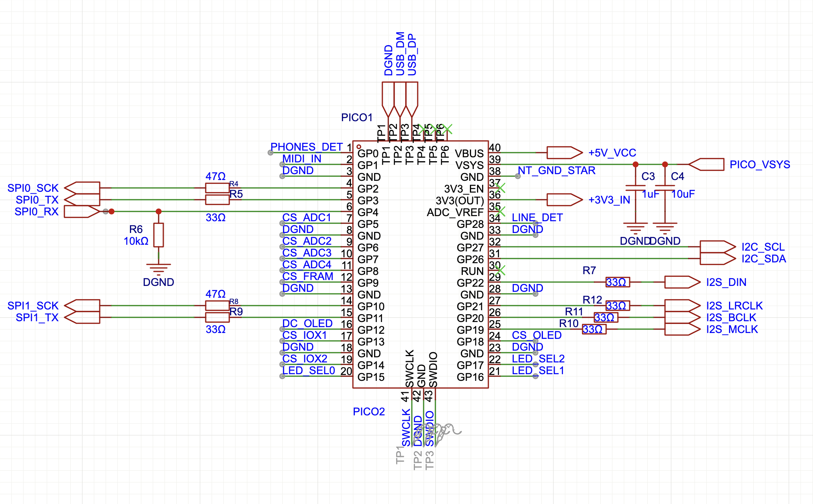Select the R10 33Ω resistor on I2S_MCLK
This screenshot has height=504, width=813.
pos(594,329)
